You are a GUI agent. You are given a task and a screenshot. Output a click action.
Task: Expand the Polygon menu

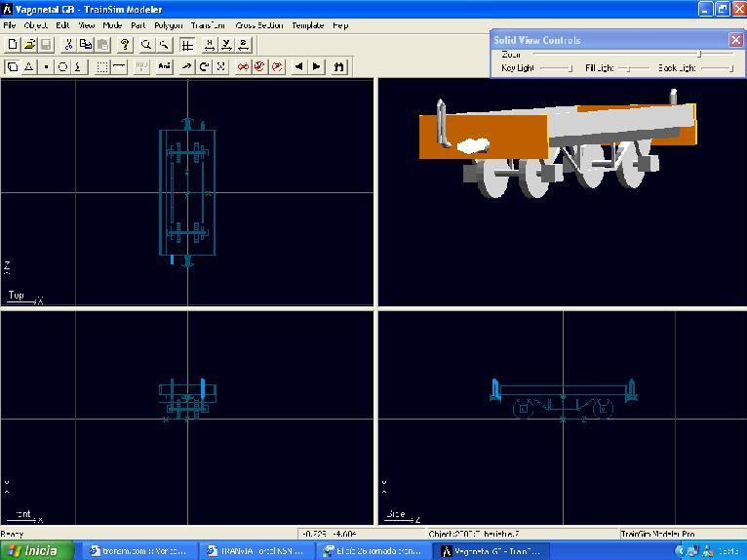pos(168,25)
